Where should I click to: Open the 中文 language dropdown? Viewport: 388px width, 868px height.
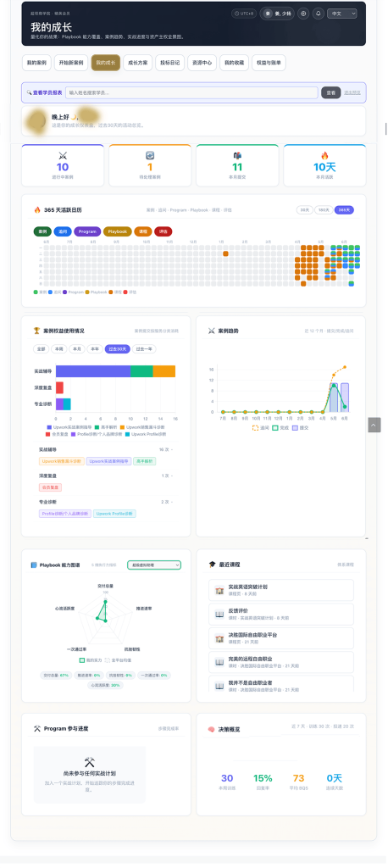[341, 14]
